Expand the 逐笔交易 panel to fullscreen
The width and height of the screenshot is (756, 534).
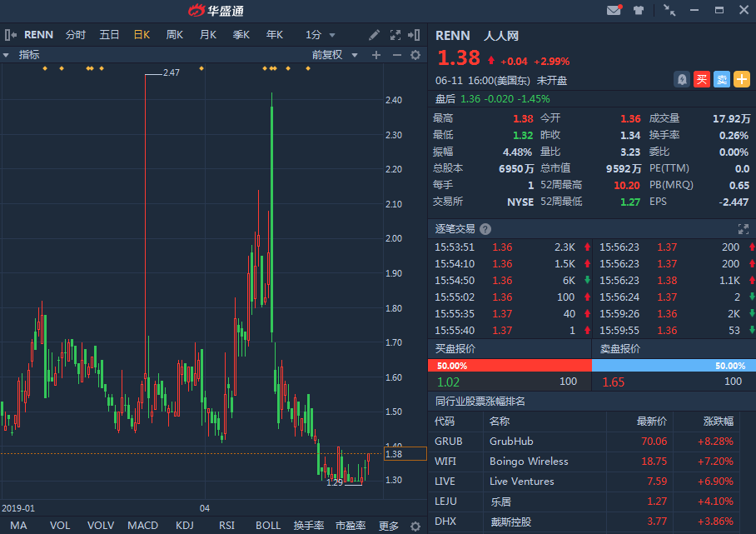click(744, 229)
